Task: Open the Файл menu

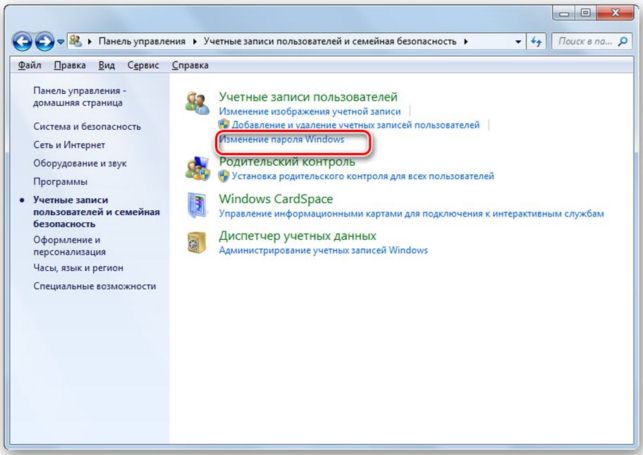Action: [x=30, y=65]
